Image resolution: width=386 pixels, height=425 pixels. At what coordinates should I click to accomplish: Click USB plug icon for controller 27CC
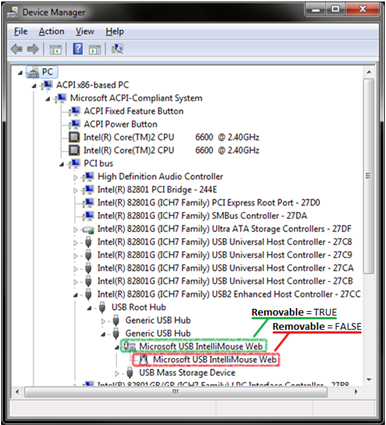88,294
